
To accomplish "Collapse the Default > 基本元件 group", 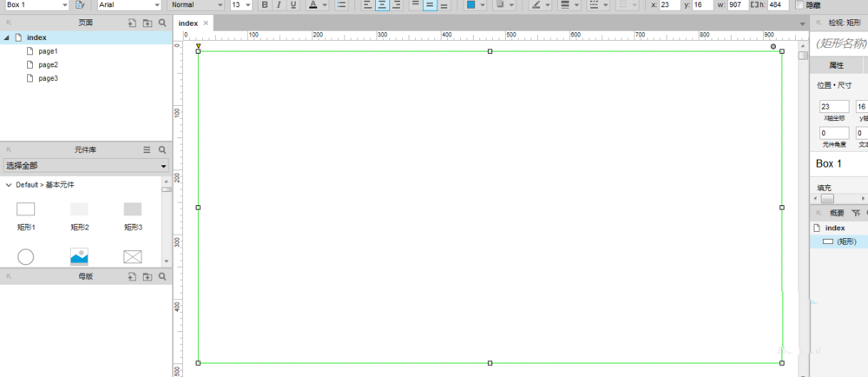I will [x=8, y=185].
